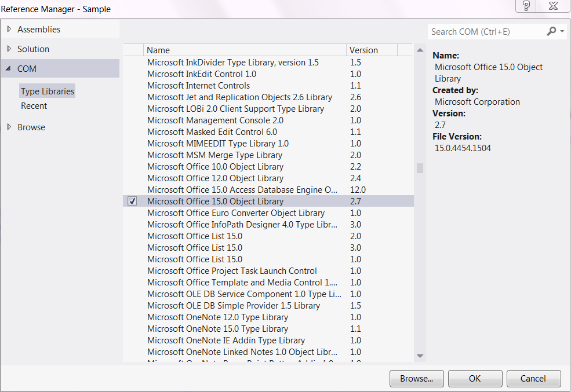Sort by the Version column header
Viewport: 571px width, 392px height.
click(x=371, y=50)
